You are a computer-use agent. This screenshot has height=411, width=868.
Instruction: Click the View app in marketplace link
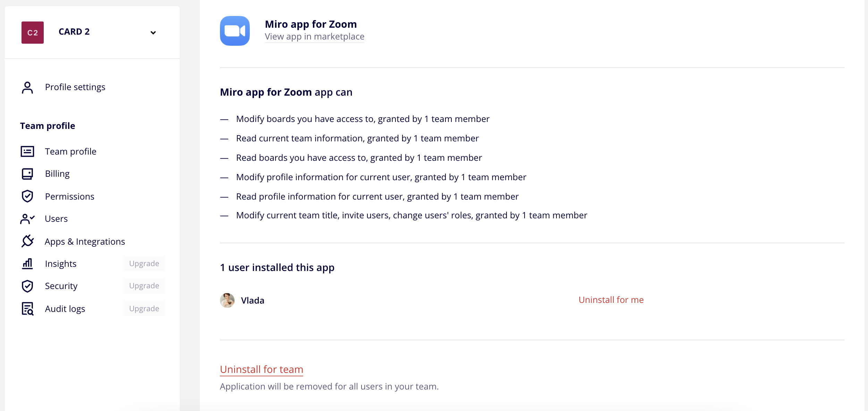pos(314,37)
